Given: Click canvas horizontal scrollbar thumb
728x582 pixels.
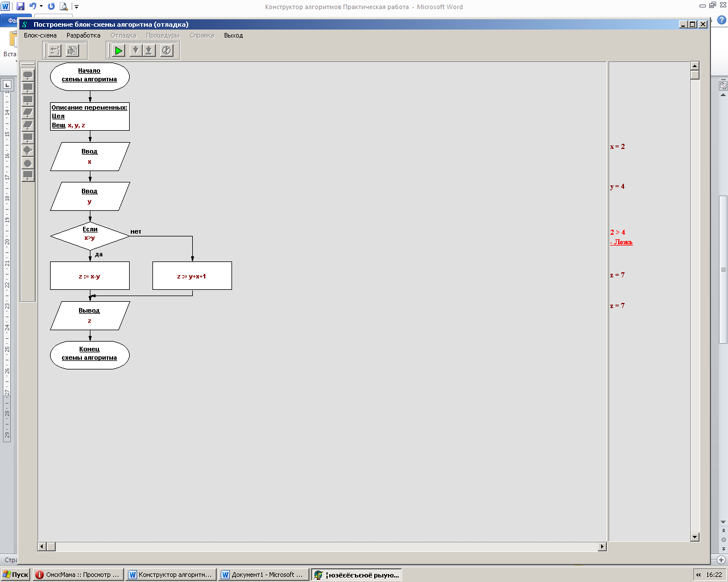Looking at the screenshot, I should pos(51,547).
